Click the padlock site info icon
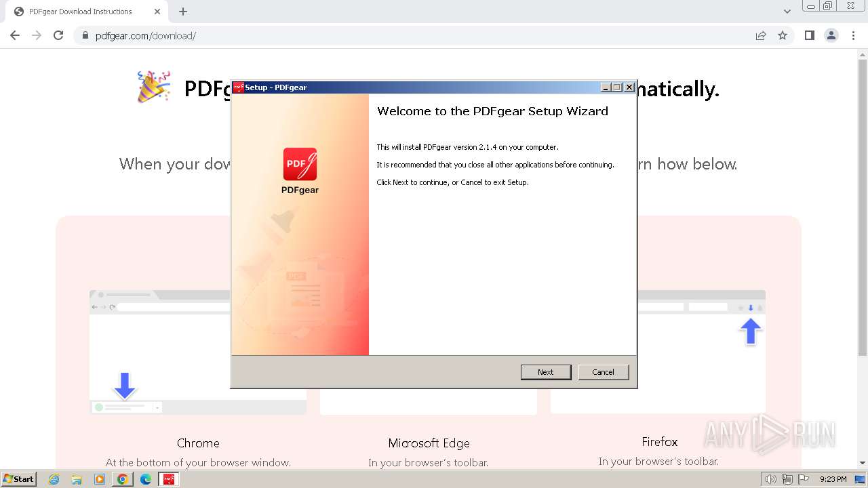868x488 pixels. click(85, 36)
